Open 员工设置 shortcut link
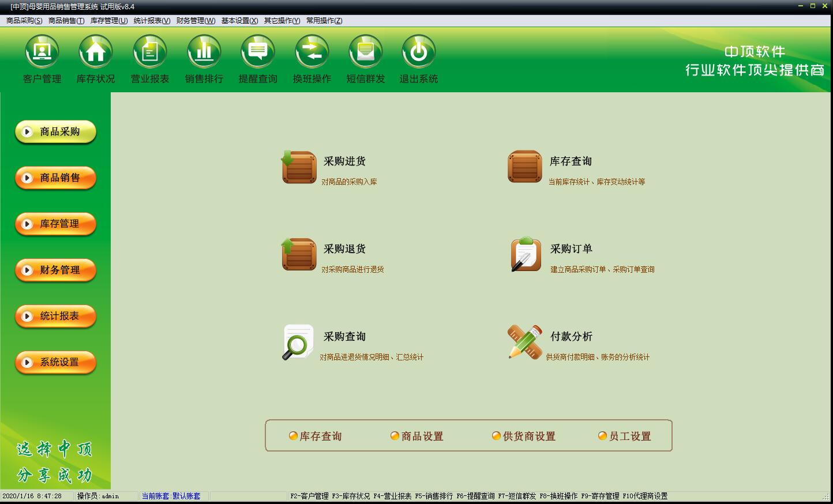This screenshot has height=504, width=833. (630, 437)
